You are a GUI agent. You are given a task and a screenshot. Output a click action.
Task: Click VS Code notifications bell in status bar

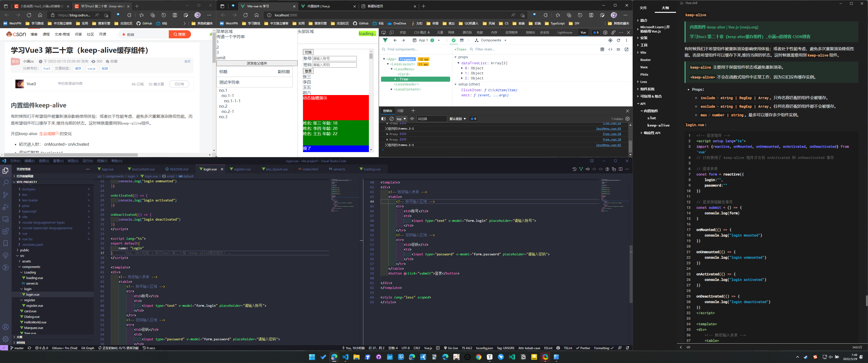628,348
